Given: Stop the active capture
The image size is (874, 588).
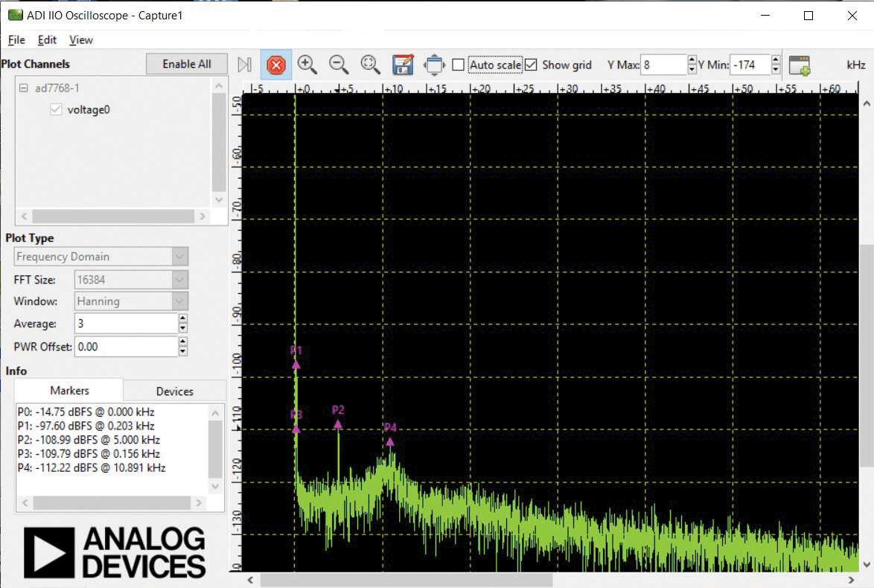Looking at the screenshot, I should [276, 65].
